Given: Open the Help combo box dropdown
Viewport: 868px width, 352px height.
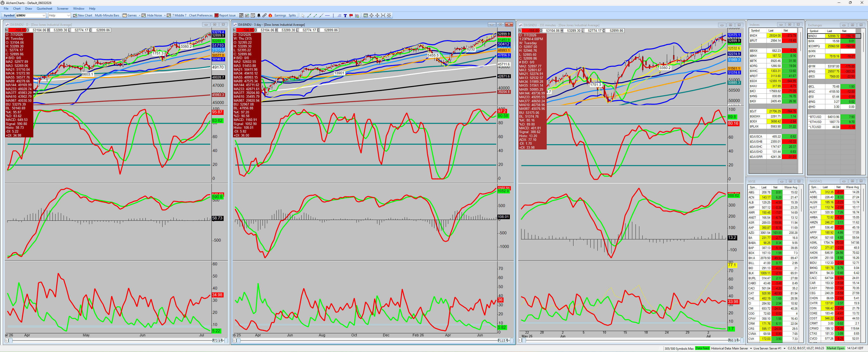Looking at the screenshot, I should coord(68,15).
